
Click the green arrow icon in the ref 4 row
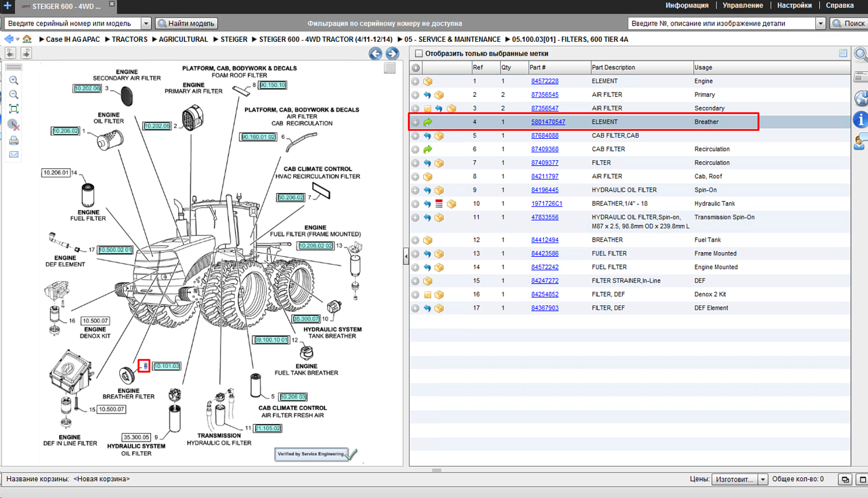pos(428,122)
